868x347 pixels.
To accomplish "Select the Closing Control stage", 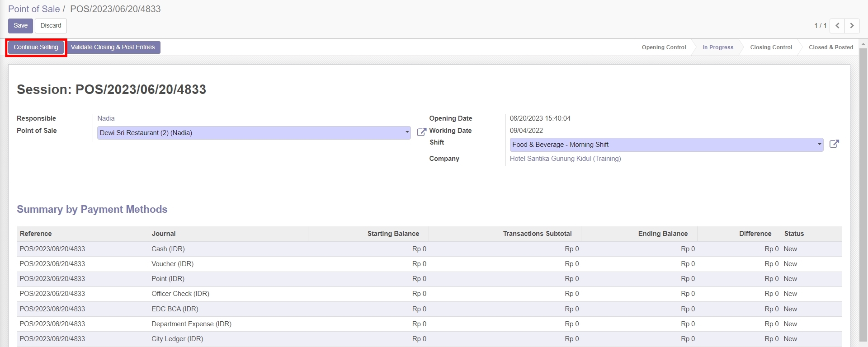I will [771, 47].
